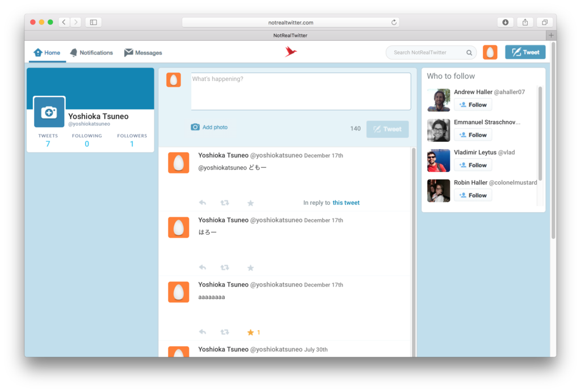This screenshot has height=392, width=581.
Task: Open Andrew Haller's profile photo
Action: [x=439, y=100]
